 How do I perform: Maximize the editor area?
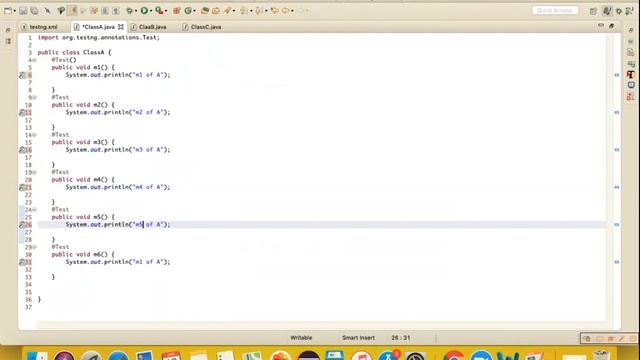611,26
